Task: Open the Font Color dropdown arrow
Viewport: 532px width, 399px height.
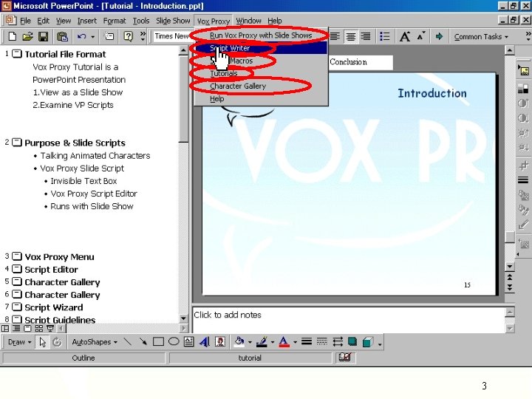Action: (295, 343)
